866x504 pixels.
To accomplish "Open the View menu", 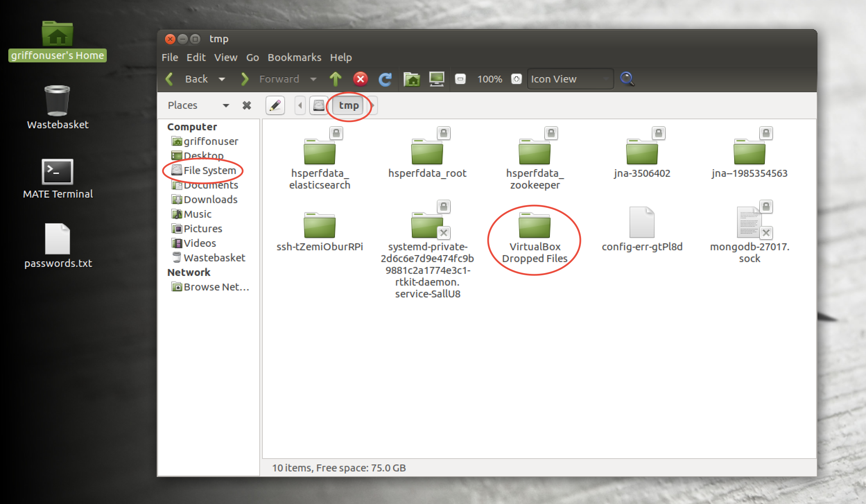I will (225, 58).
